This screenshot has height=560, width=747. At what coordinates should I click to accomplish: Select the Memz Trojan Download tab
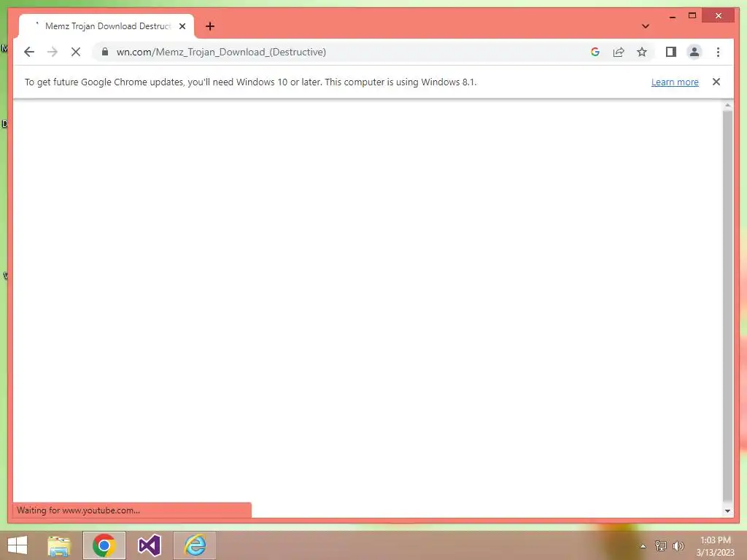[x=107, y=26]
